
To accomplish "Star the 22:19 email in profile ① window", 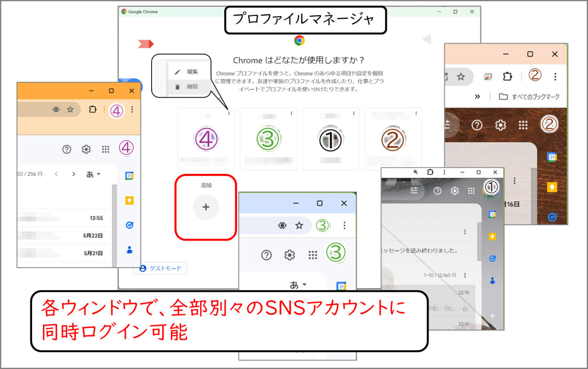I will click(465, 309).
